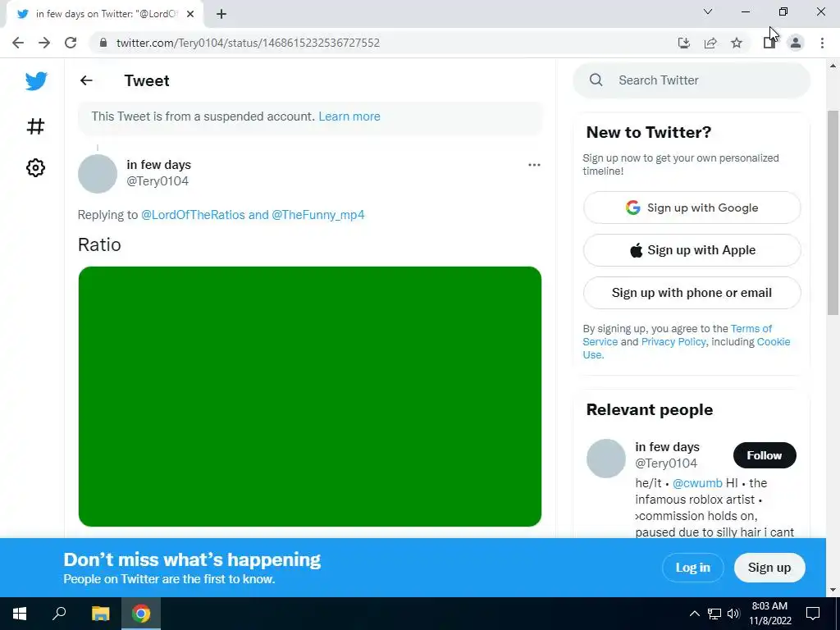The height and width of the screenshot is (630, 840).
Task: Close the Twitter tab
Action: click(x=190, y=15)
